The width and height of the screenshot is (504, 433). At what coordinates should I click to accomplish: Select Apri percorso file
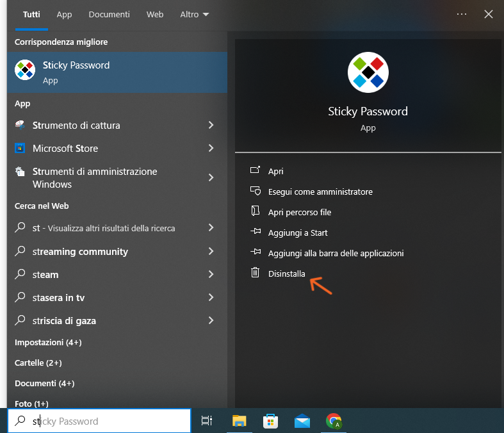(300, 213)
